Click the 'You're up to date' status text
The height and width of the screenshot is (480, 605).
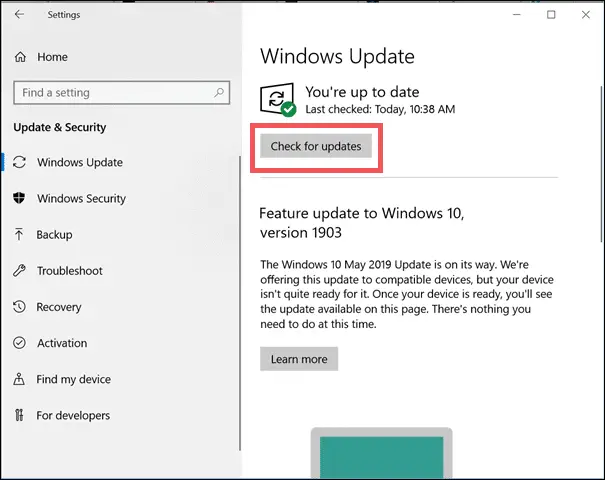362,92
